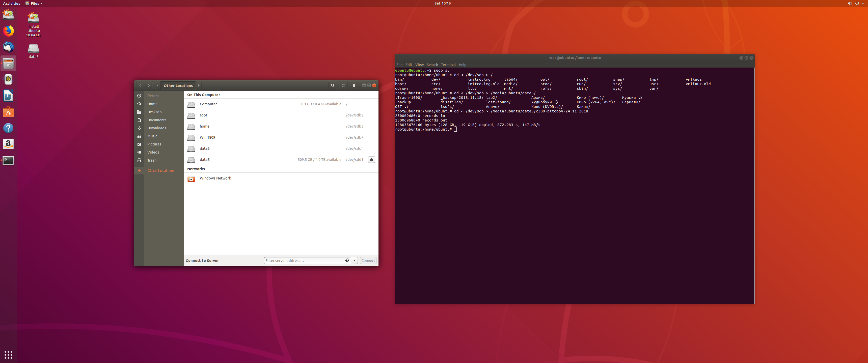The image size is (868, 363).
Task: Open Windows Network location
Action: coord(215,178)
